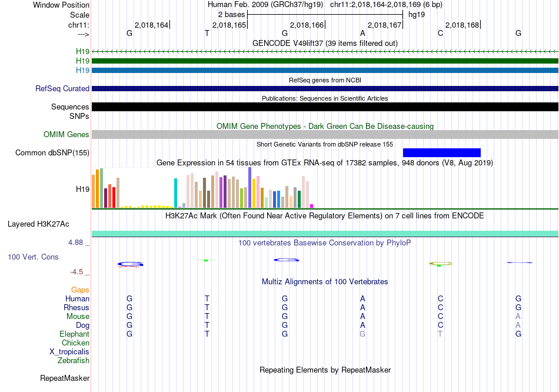Click the chr11: ruler label

(x=78, y=25)
